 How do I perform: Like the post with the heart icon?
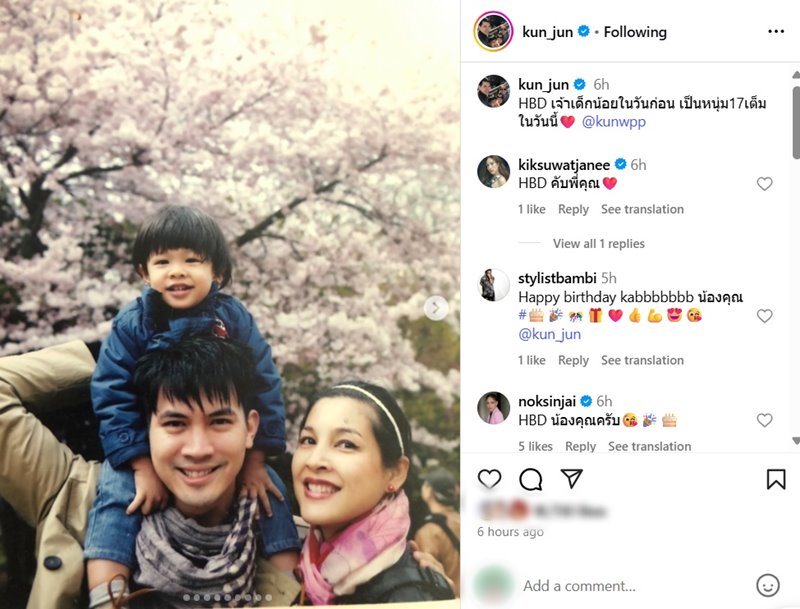point(489,479)
